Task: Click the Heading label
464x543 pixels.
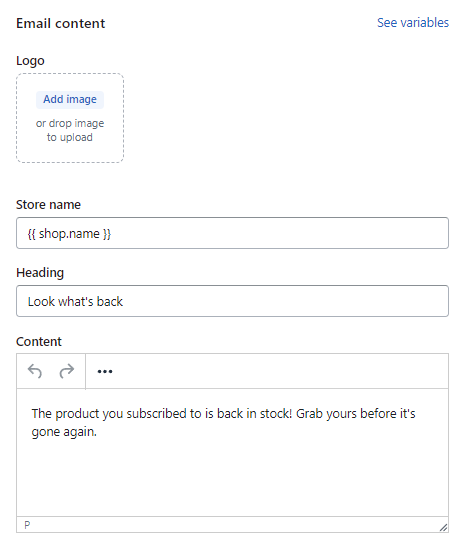Action: pyautogui.click(x=40, y=273)
